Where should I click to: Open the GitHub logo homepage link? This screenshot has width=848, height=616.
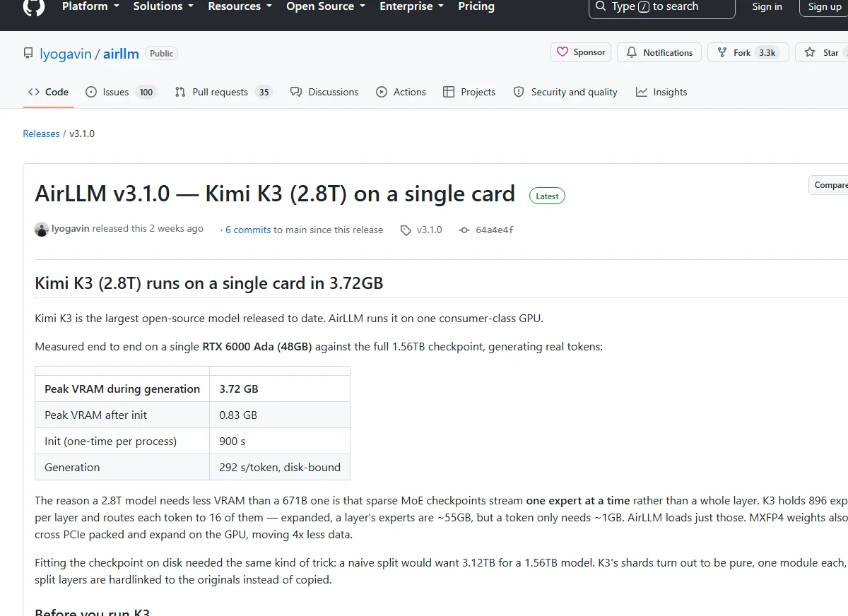point(33,6)
